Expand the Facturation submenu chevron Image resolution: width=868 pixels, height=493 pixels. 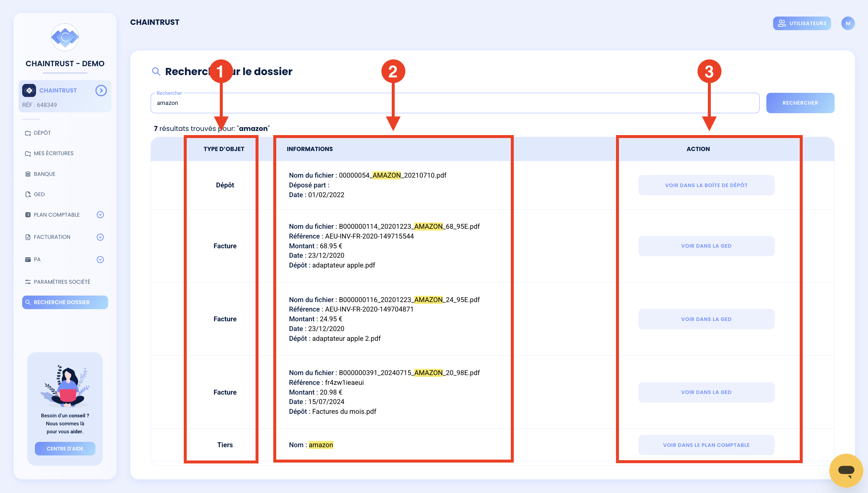click(x=100, y=237)
